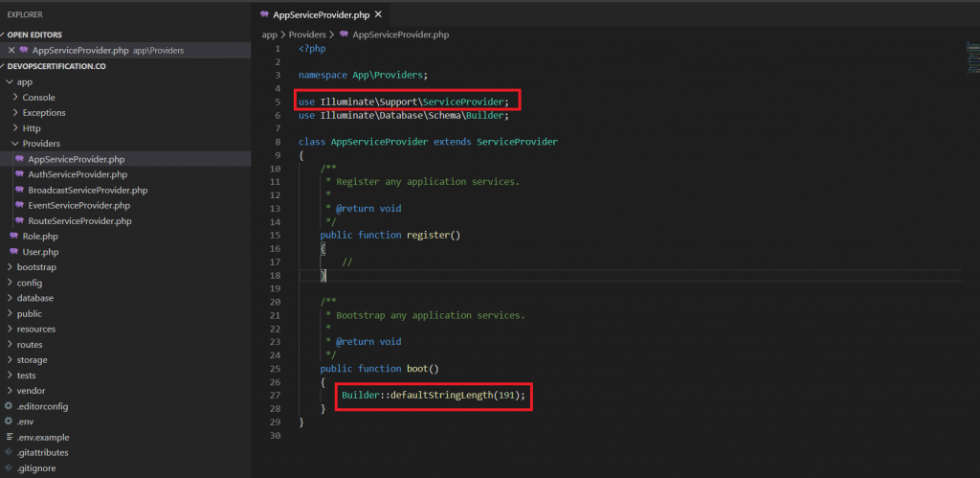
Task: Expand the database folder
Action: point(34,298)
